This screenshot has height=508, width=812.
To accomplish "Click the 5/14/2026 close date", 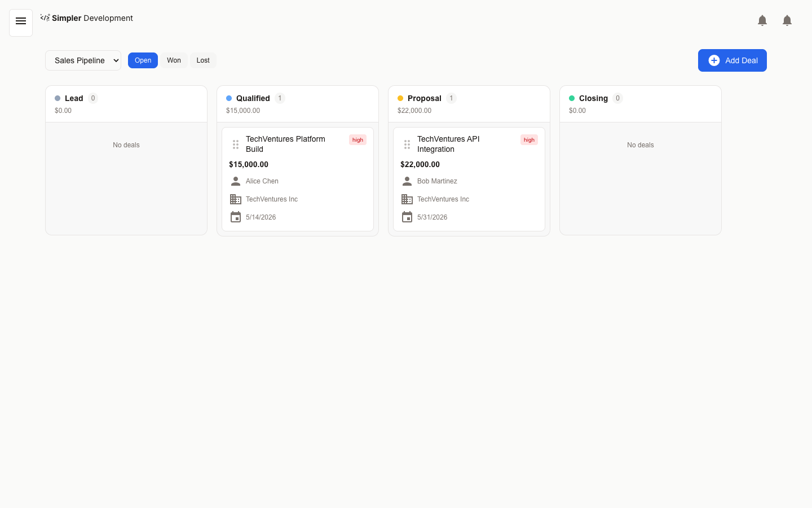I will tap(261, 217).
